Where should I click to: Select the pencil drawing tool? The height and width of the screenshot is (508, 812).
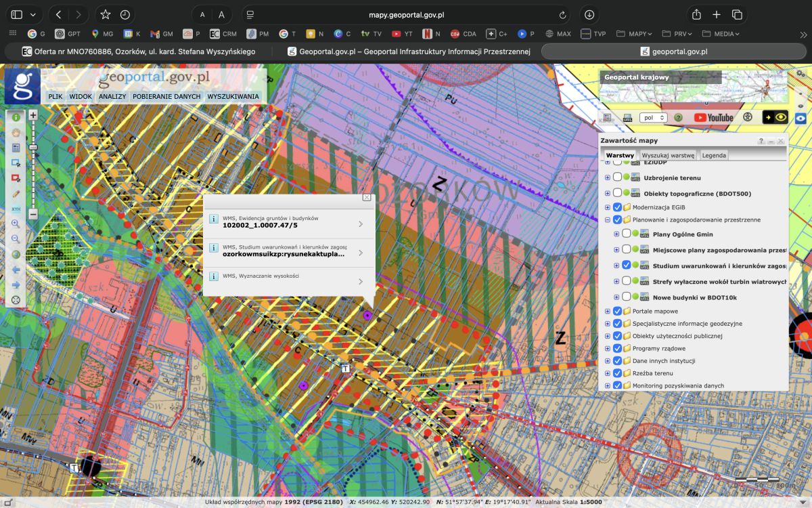click(x=16, y=193)
